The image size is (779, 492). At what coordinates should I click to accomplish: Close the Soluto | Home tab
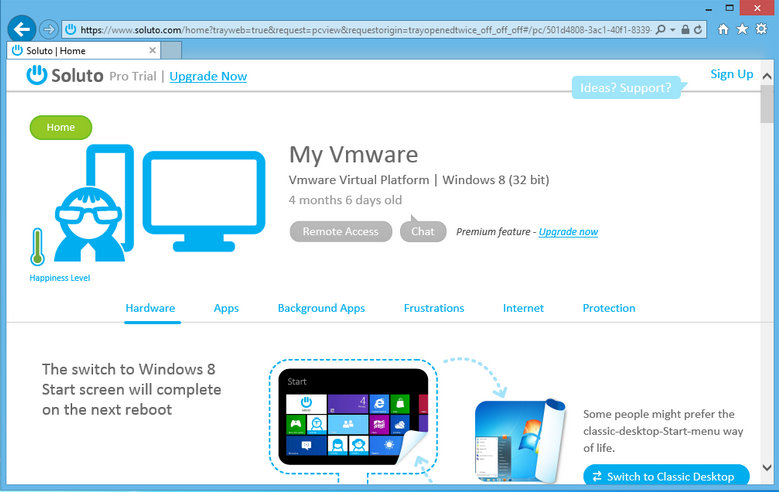click(153, 50)
